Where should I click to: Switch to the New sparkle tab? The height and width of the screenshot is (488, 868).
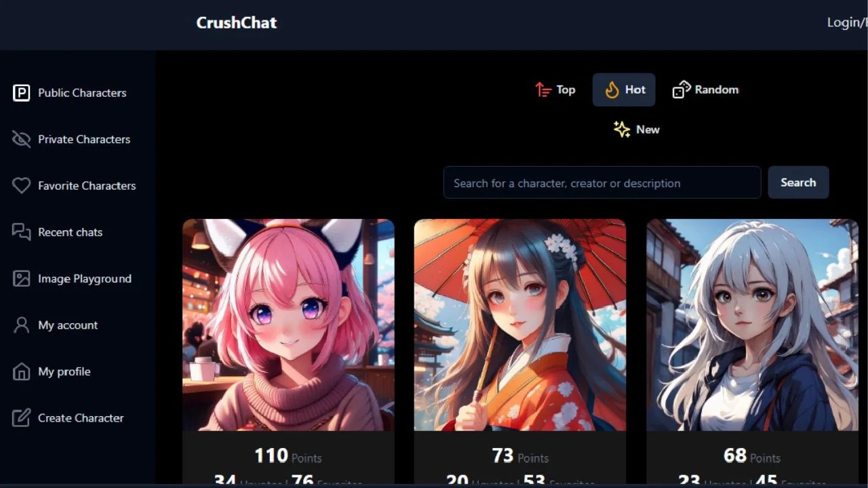(x=636, y=129)
